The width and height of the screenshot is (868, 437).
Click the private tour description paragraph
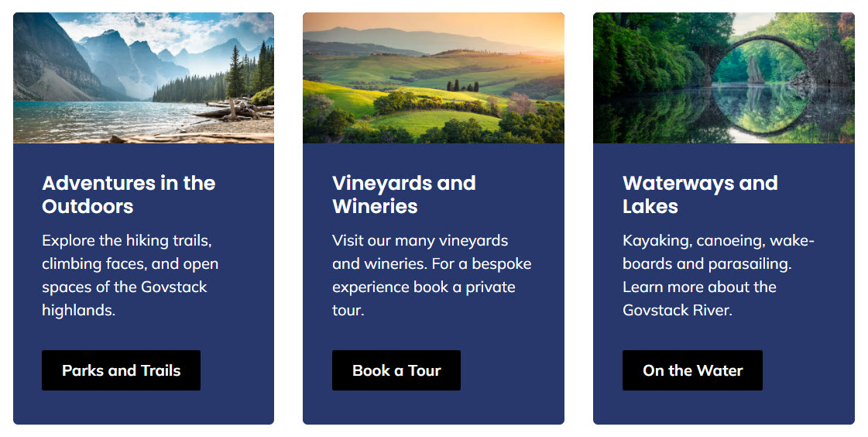pyautogui.click(x=432, y=275)
